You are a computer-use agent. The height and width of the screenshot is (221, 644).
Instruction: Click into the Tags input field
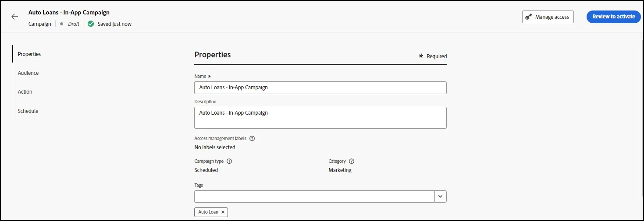pyautogui.click(x=314, y=196)
